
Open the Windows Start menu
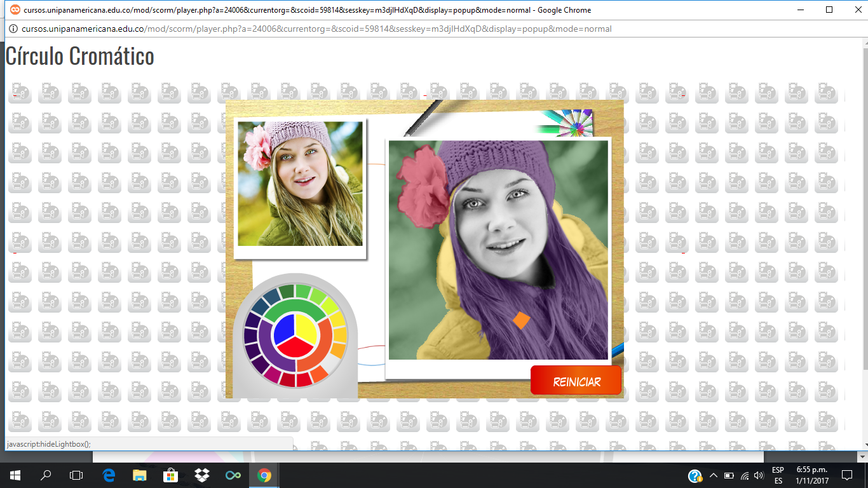[x=15, y=475]
